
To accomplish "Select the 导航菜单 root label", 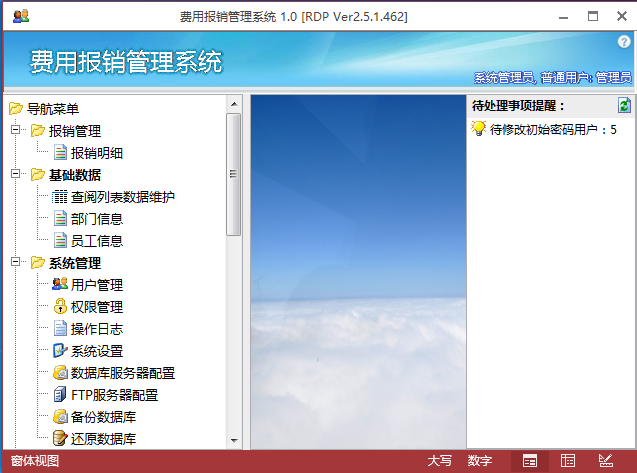I will click(53, 109).
